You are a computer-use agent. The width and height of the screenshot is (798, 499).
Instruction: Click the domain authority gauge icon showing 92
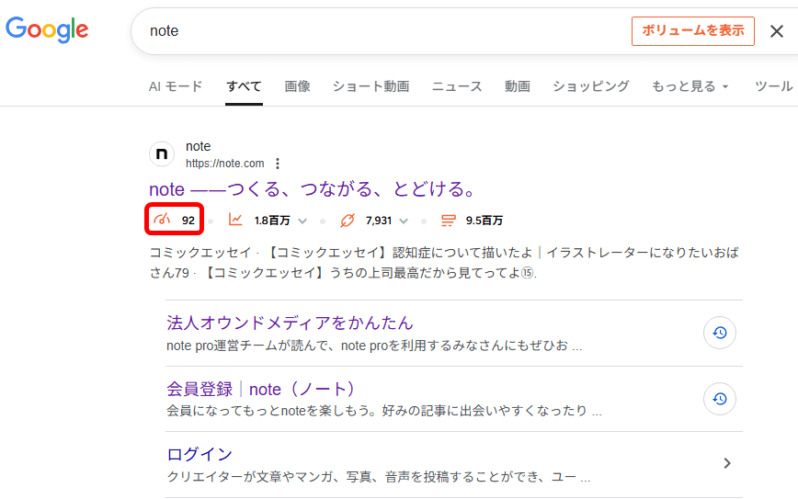coord(161,220)
